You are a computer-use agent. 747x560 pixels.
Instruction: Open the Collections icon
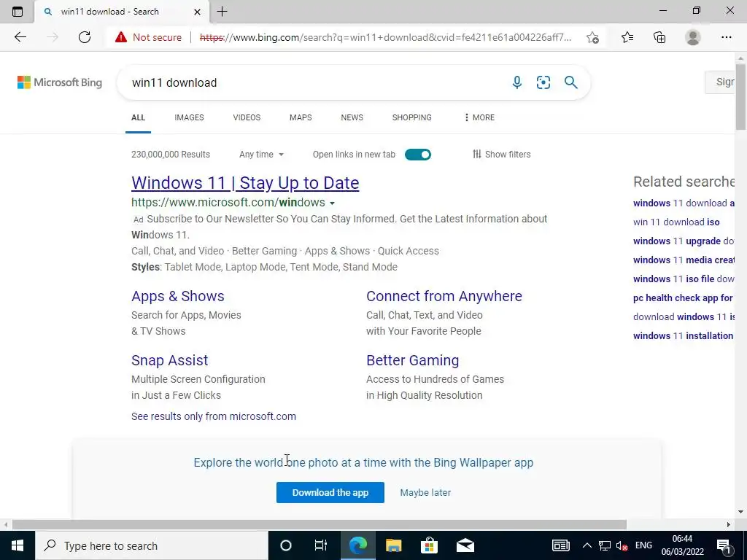(659, 37)
